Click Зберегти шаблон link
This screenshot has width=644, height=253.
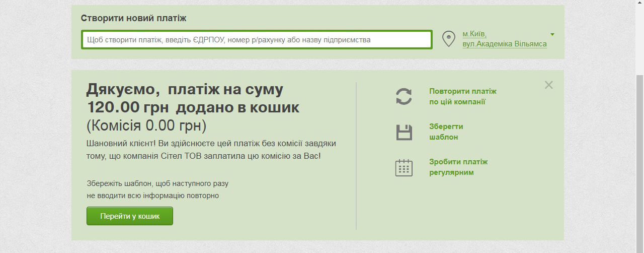point(446,132)
